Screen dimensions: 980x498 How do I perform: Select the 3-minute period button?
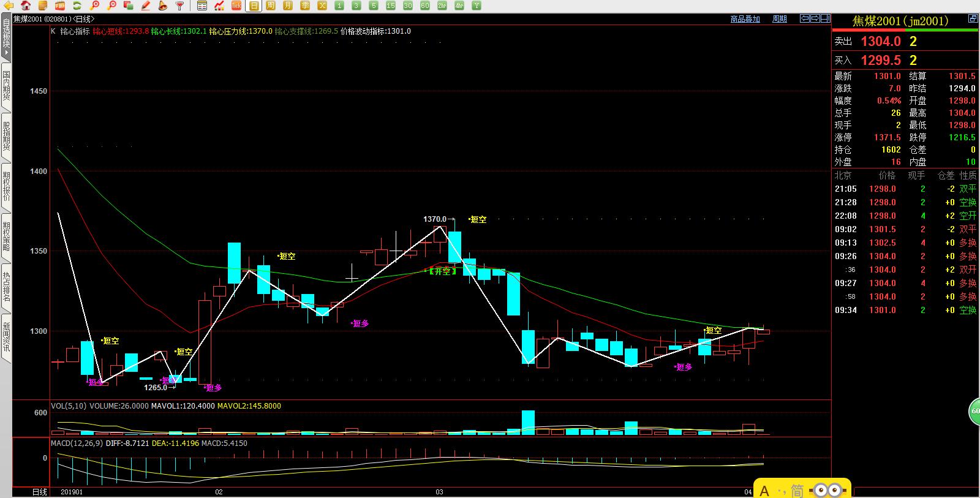pos(356,6)
